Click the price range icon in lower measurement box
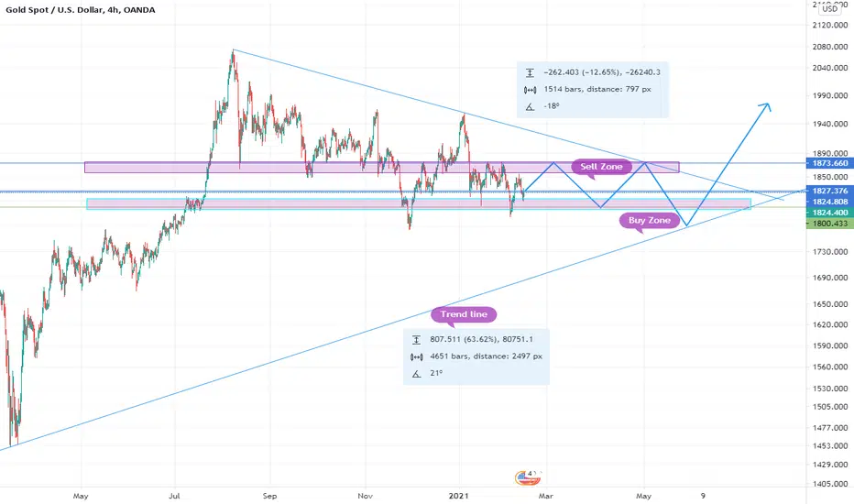This screenshot has height=504, width=854. coord(416,339)
